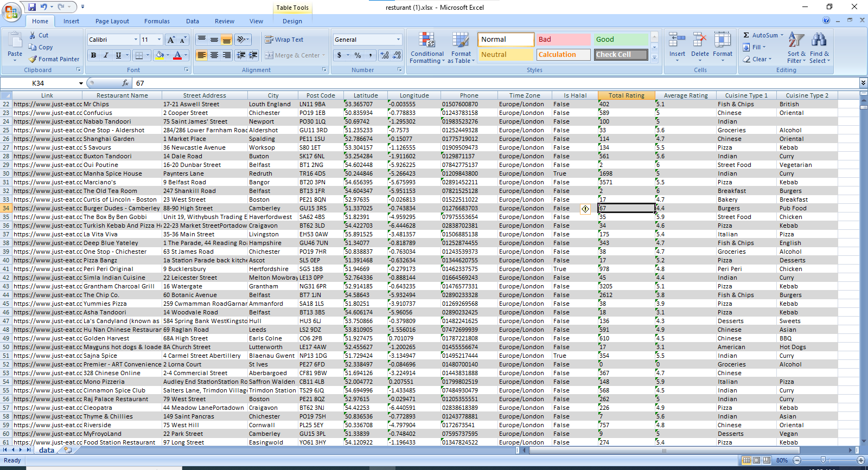Toggle Underline formatting

click(x=118, y=55)
